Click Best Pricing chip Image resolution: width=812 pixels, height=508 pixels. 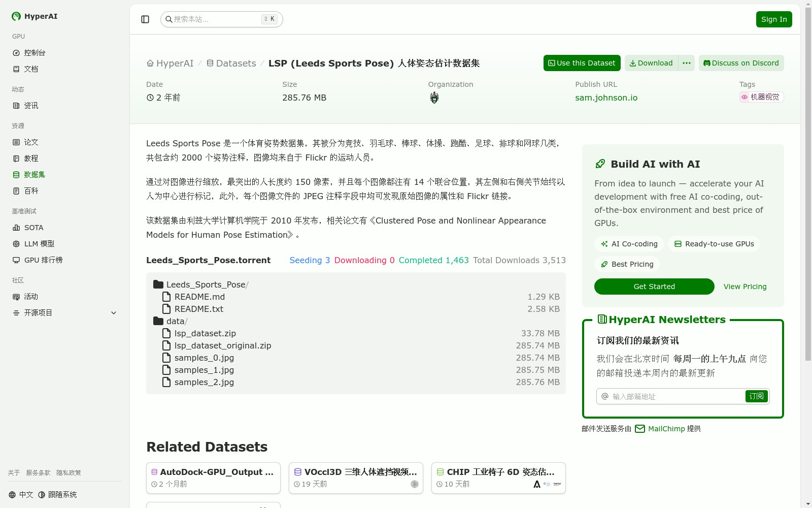coord(627,264)
